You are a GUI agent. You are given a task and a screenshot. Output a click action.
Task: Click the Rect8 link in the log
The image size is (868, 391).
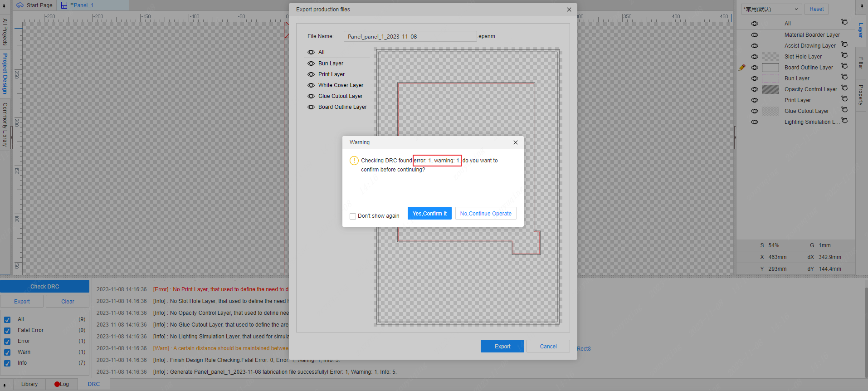click(584, 349)
